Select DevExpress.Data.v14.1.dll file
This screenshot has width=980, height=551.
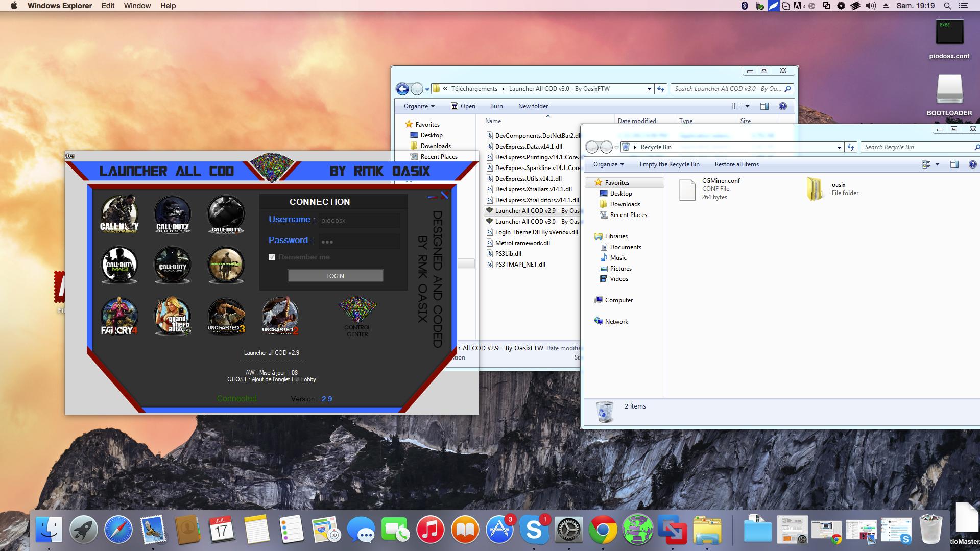(524, 147)
